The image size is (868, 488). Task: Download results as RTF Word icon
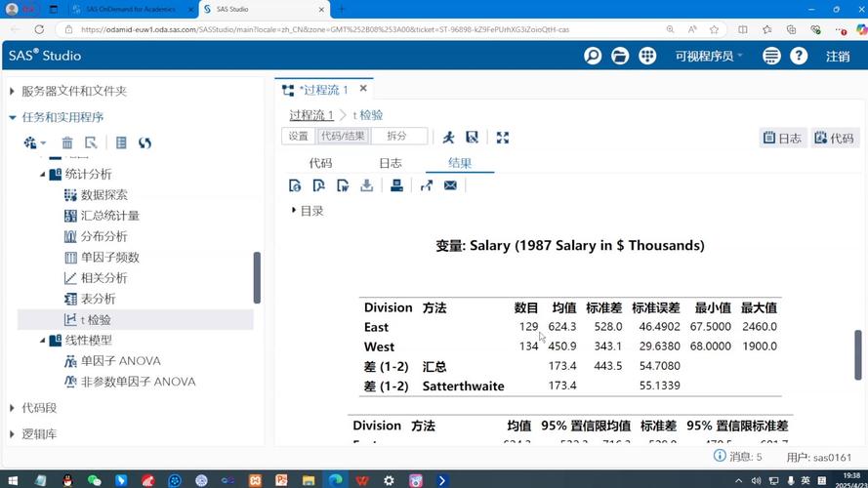coord(343,185)
